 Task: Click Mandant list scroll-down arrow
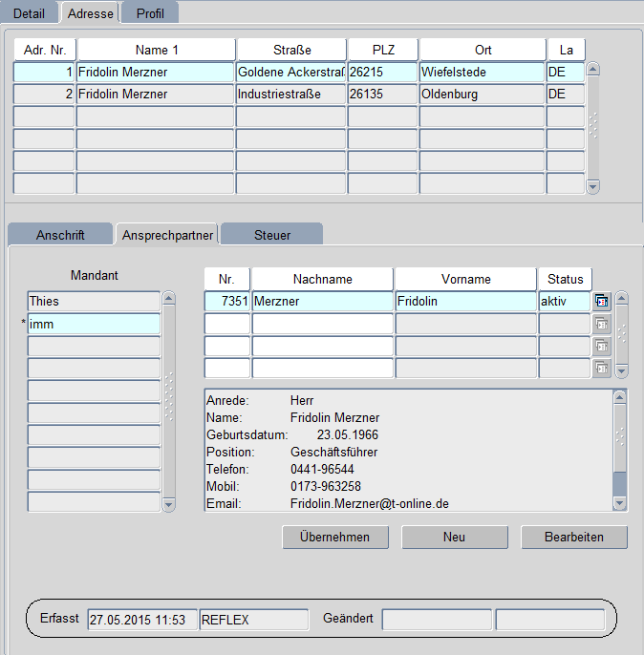pos(169,504)
